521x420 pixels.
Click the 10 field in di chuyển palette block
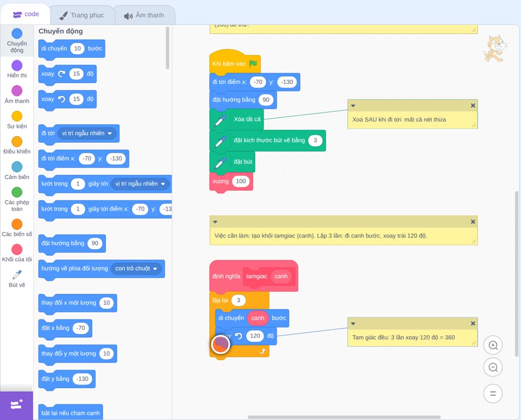(x=78, y=48)
